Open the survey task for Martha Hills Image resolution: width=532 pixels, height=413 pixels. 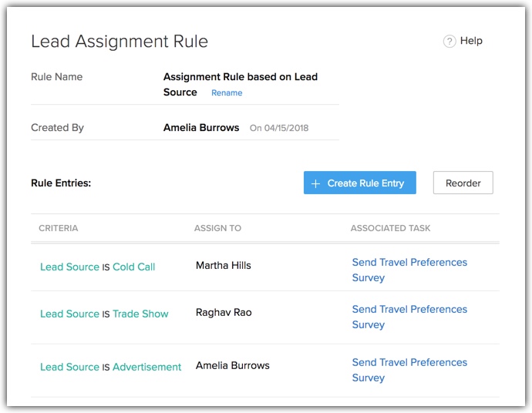[409, 270]
